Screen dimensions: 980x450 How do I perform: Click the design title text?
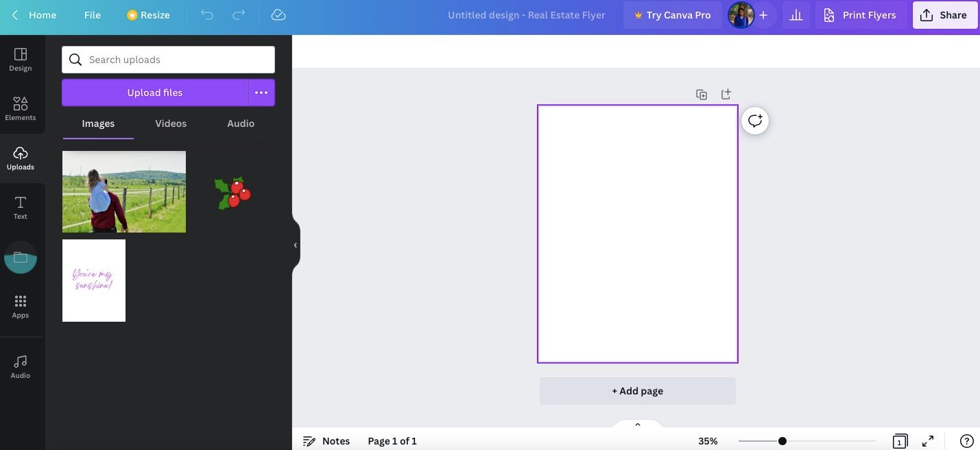click(527, 15)
